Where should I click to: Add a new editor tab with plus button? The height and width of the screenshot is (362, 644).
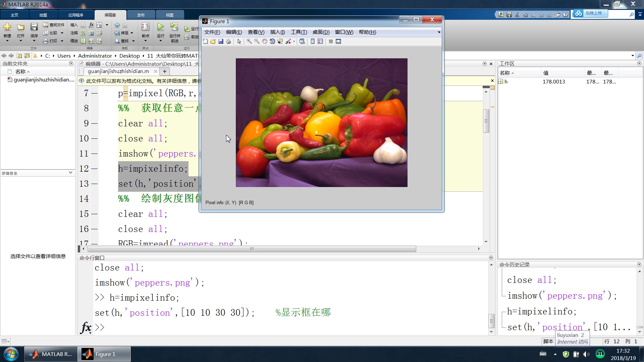point(165,71)
